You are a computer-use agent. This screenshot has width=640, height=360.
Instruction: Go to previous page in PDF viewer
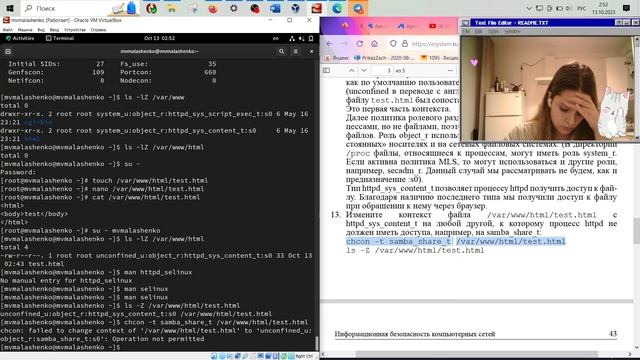pos(351,71)
